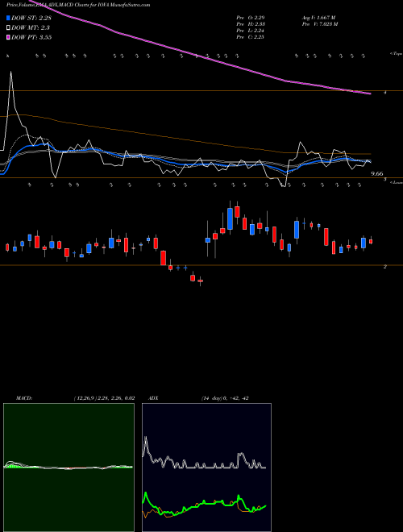Click the ADX (14 day) values text
403x532 pixels.
pos(225,398)
